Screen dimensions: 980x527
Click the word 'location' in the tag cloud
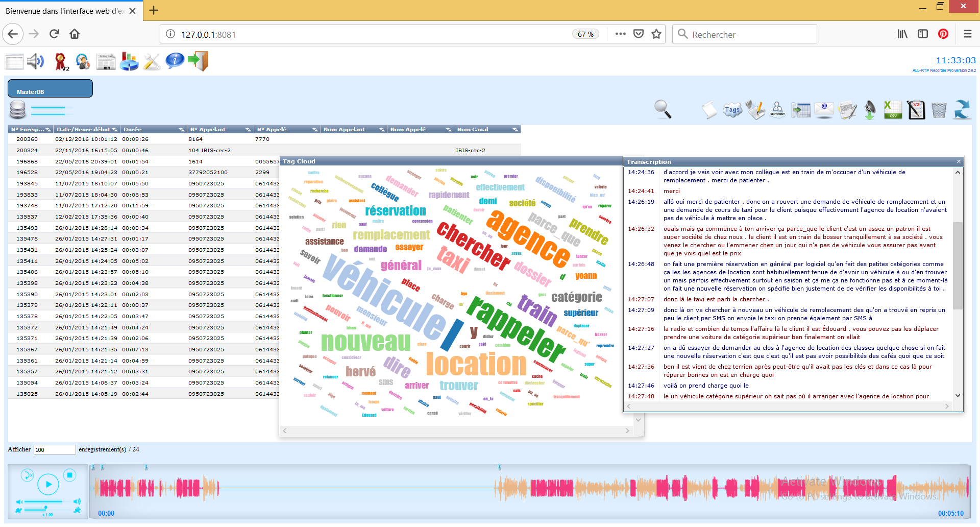pos(476,364)
